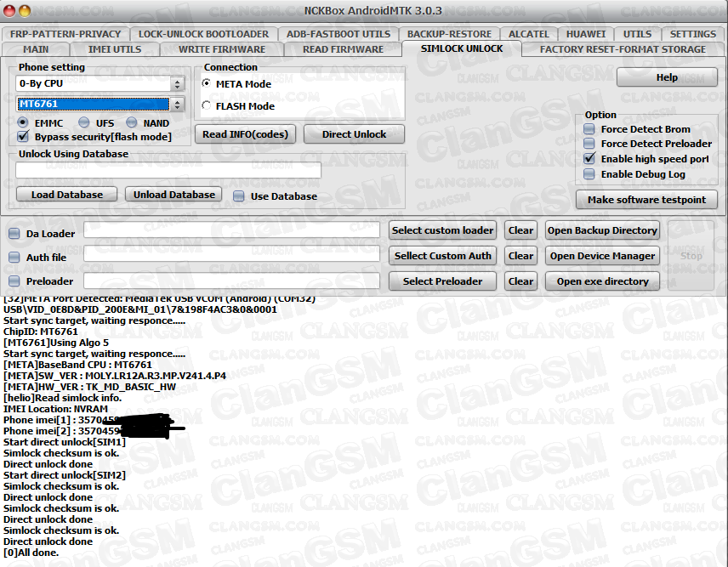The width and height of the screenshot is (728, 567).
Task: Open the LOCK-UNLOCK BOOTLOADER tab
Action: coord(203,34)
